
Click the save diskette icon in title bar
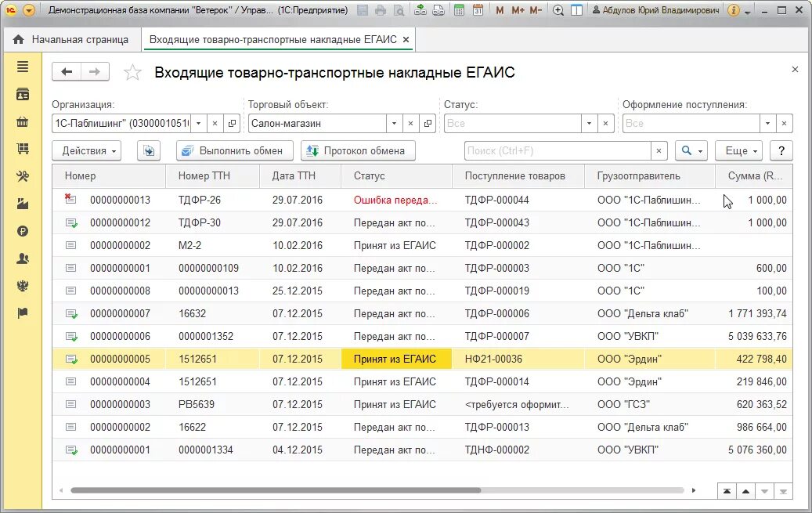(x=363, y=10)
